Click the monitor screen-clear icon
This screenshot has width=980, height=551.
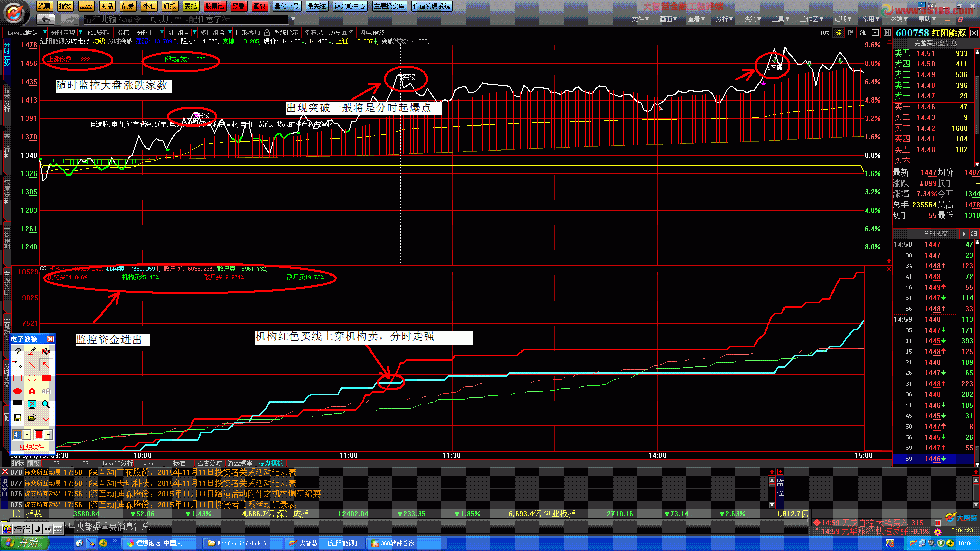tap(32, 404)
